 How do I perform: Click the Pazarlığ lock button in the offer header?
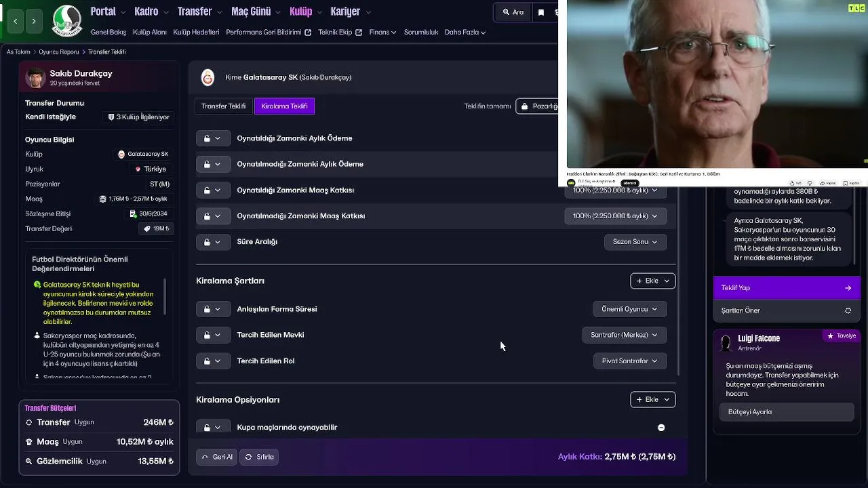[x=538, y=106]
